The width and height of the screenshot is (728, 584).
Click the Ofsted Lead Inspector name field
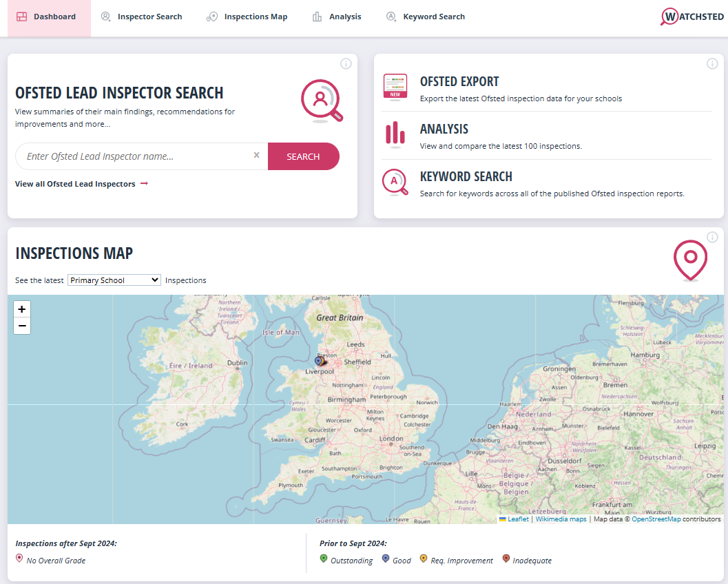click(142, 156)
